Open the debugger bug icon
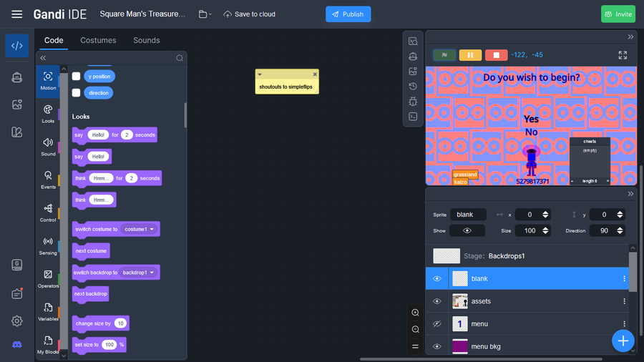 tap(413, 102)
